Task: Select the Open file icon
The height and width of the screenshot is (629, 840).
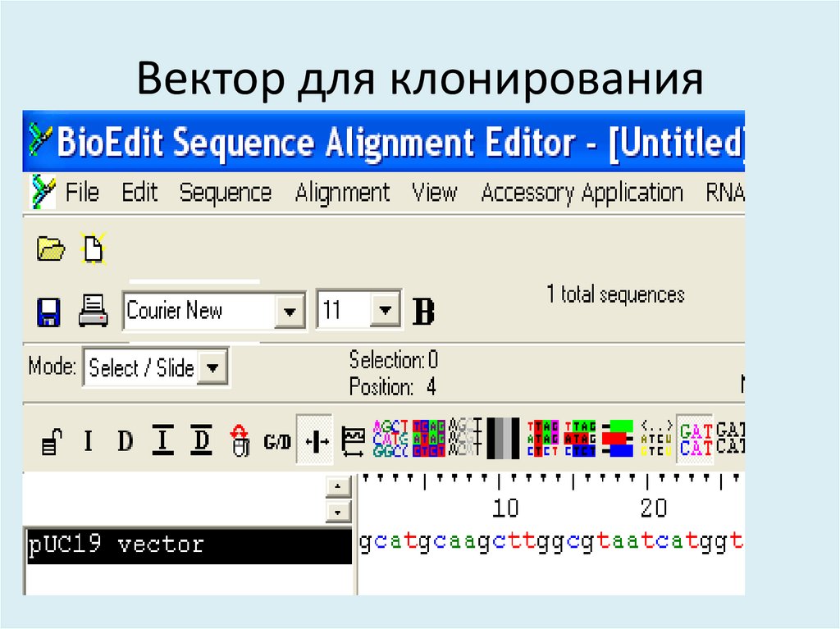Action: point(49,247)
